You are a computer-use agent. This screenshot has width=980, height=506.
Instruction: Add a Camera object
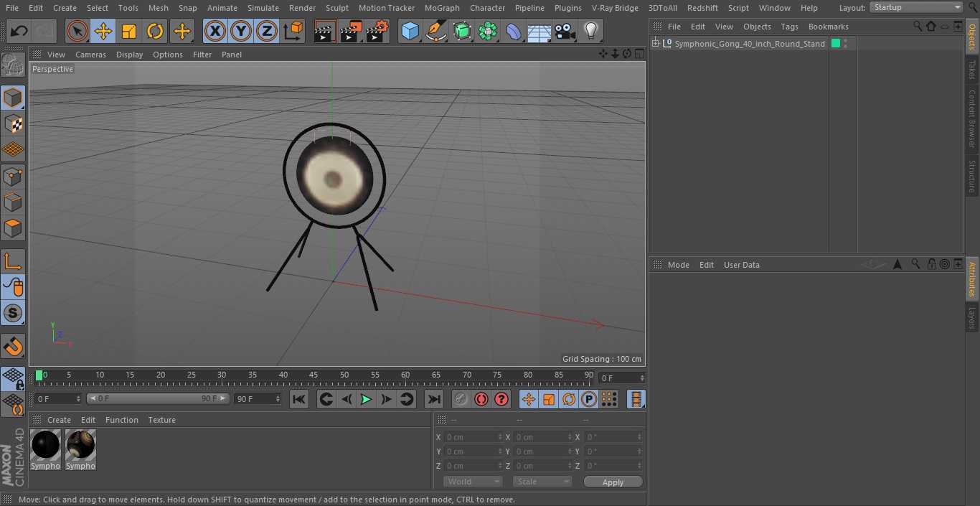tap(565, 31)
